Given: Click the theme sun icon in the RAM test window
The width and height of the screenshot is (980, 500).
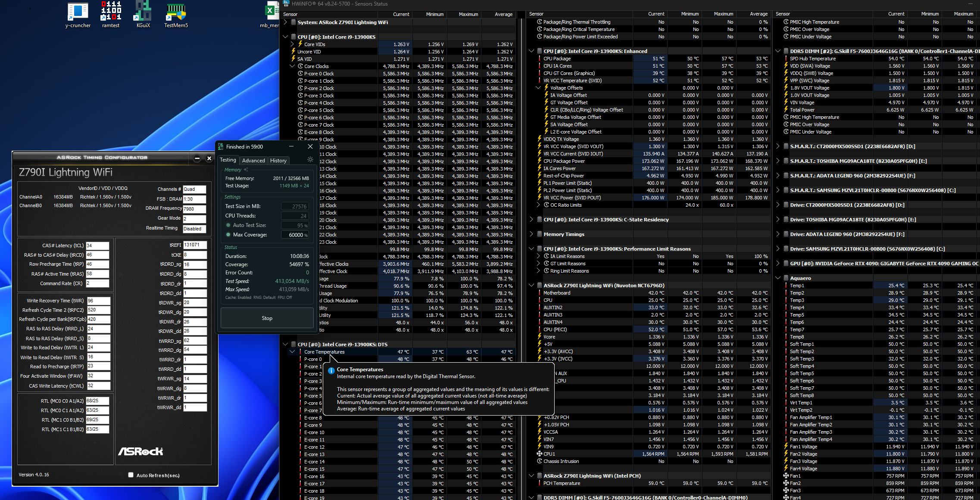Looking at the screenshot, I should 310,160.
